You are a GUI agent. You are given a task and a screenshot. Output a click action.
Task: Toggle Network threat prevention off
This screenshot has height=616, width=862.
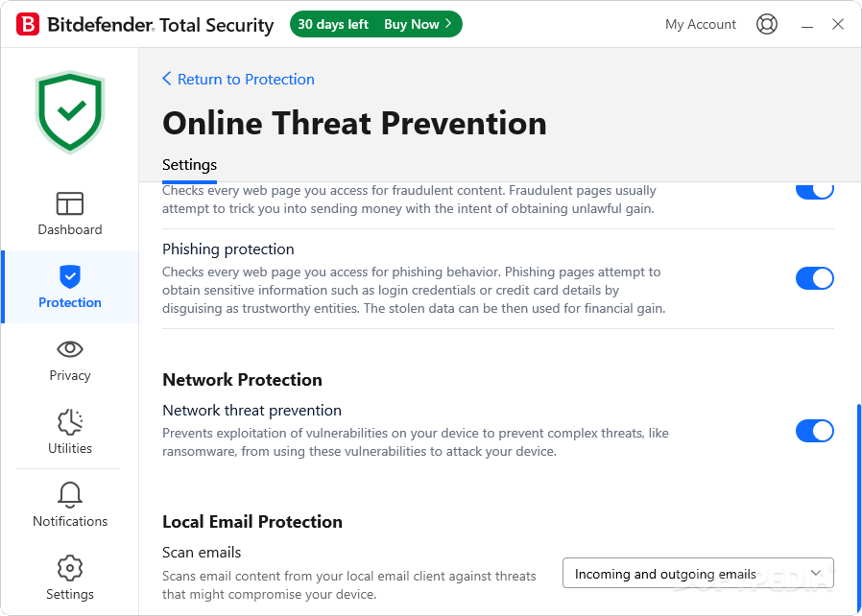pyautogui.click(x=815, y=431)
